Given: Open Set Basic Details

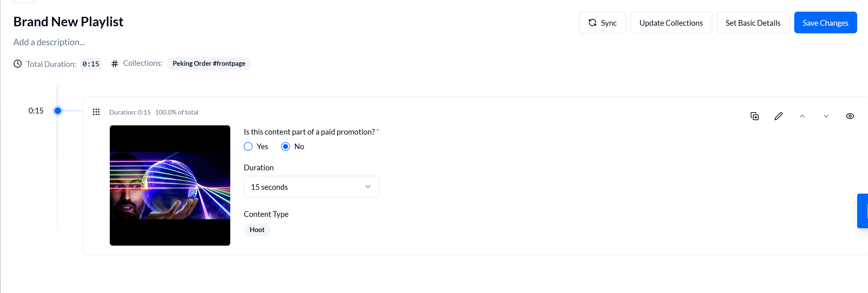Looking at the screenshot, I should [753, 22].
